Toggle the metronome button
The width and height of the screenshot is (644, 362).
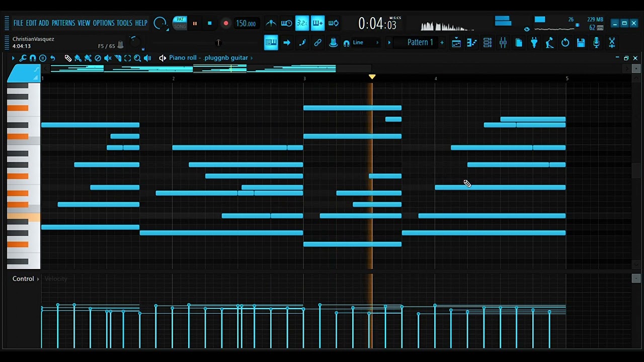[x=271, y=23]
